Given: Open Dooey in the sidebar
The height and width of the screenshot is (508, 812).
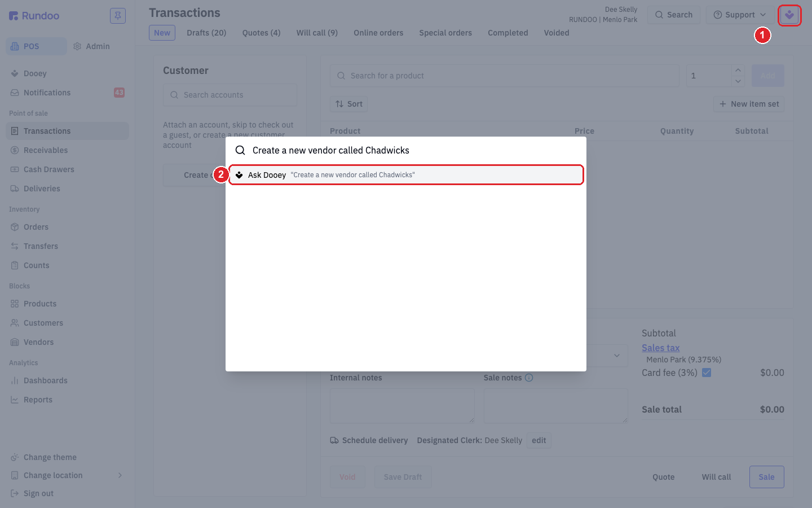Looking at the screenshot, I should click(x=67, y=73).
